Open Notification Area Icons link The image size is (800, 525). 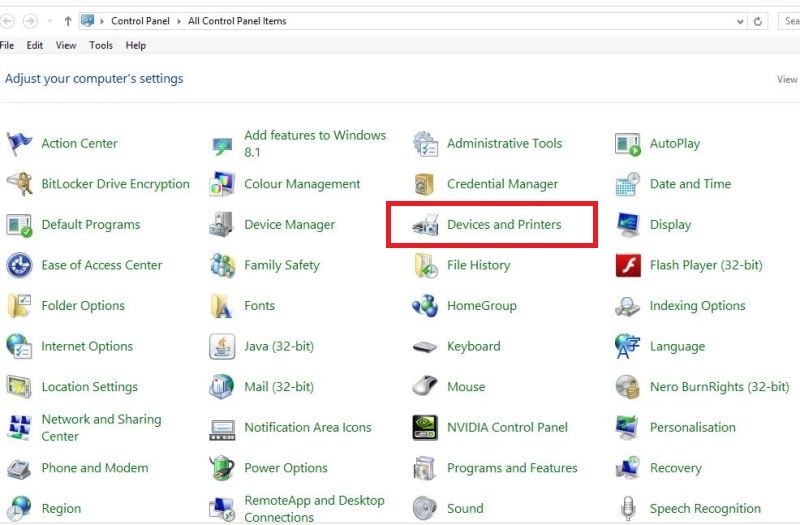coord(308,428)
